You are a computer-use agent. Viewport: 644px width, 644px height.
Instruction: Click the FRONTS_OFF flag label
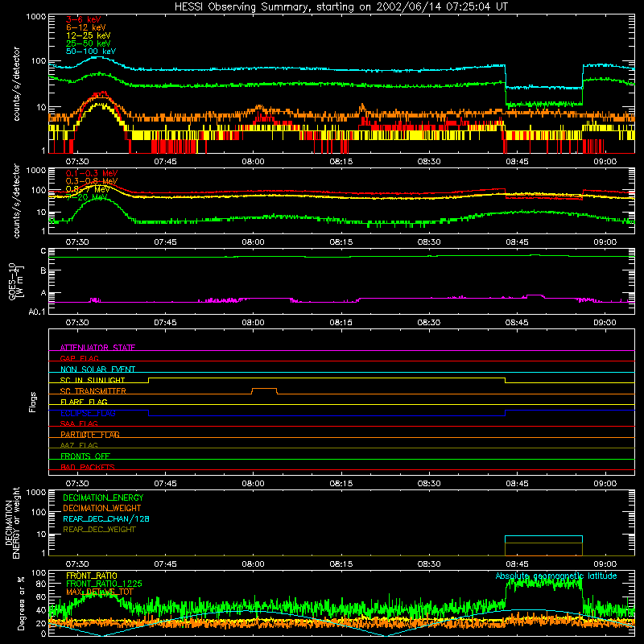click(x=85, y=456)
